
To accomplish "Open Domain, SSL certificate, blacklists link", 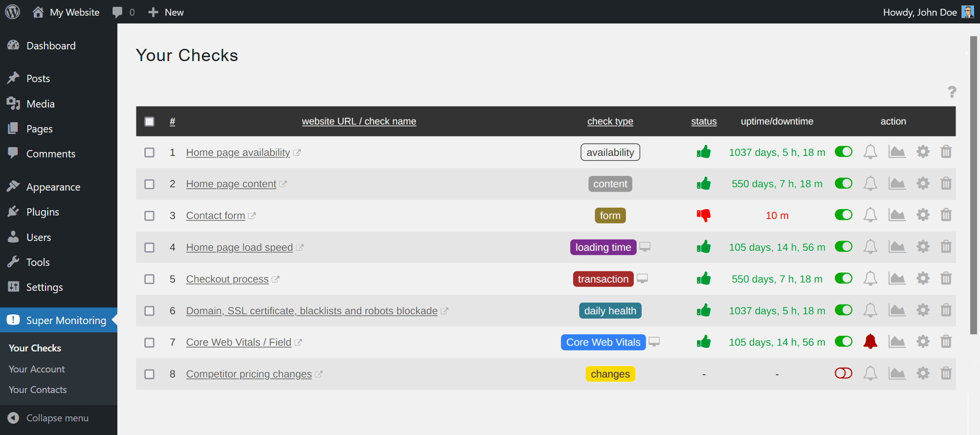I will (x=312, y=311).
